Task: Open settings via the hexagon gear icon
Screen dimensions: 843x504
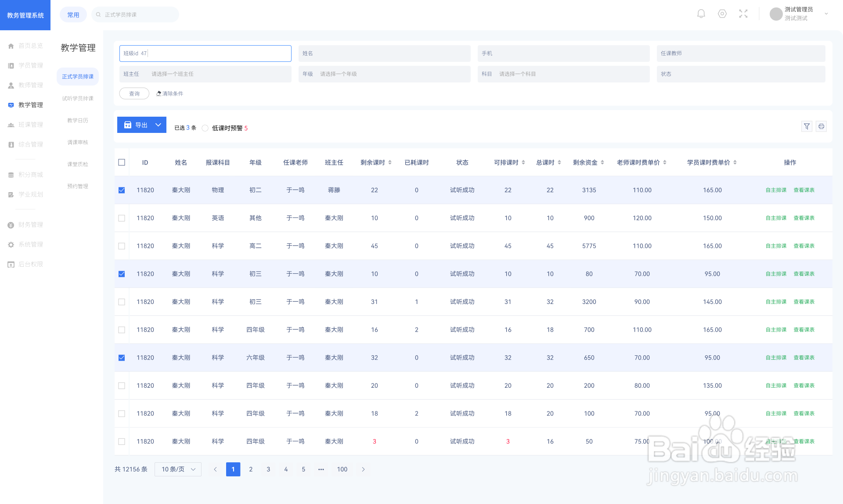Action: coord(722,14)
